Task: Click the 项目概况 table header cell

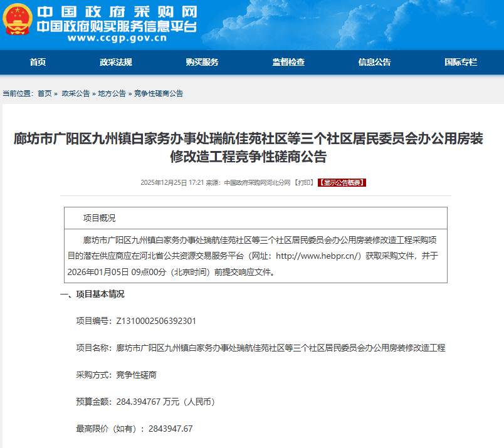Action: (x=100, y=218)
